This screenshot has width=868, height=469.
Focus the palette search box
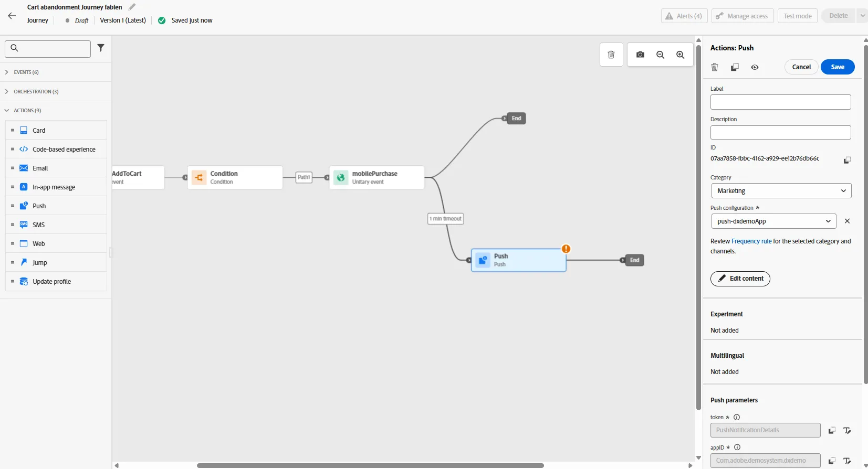coord(48,49)
